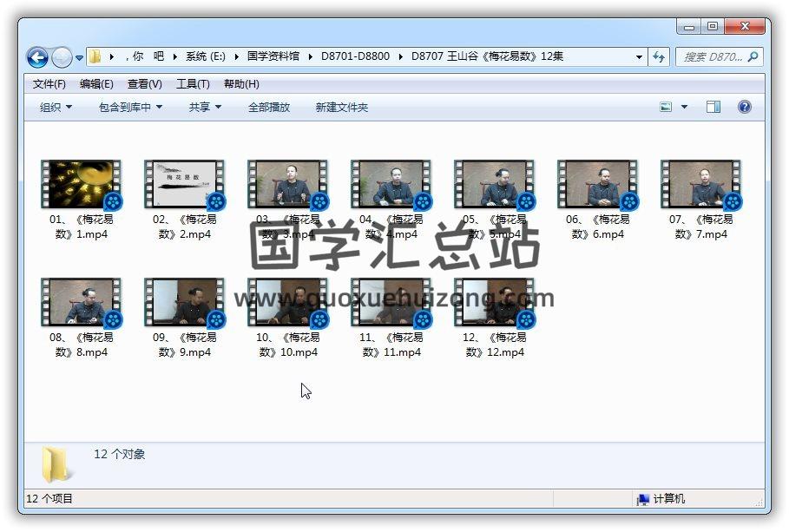Click the refresh button beside address bar
The height and width of the screenshot is (532, 789).
click(659, 57)
